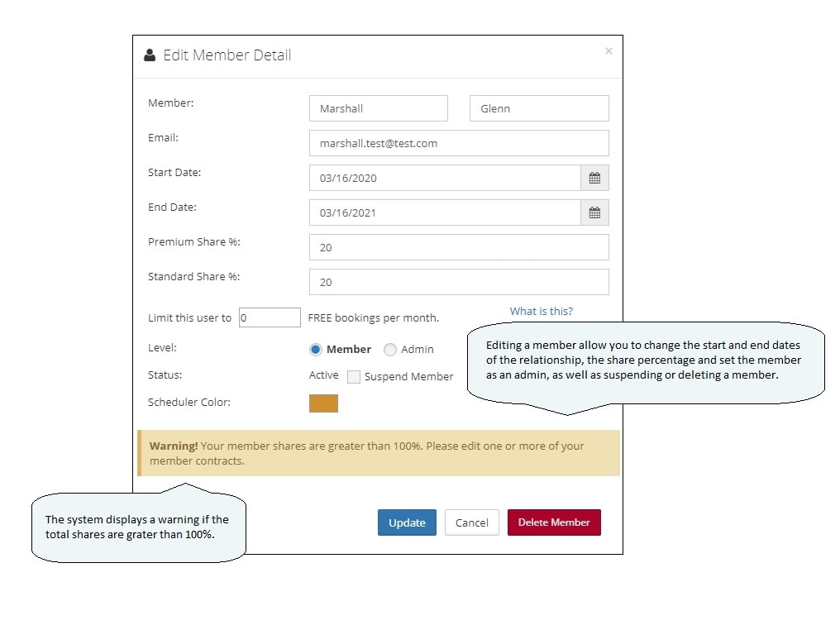The image size is (840, 625).
Task: Open the End Date calendar picker
Action: 594,212
